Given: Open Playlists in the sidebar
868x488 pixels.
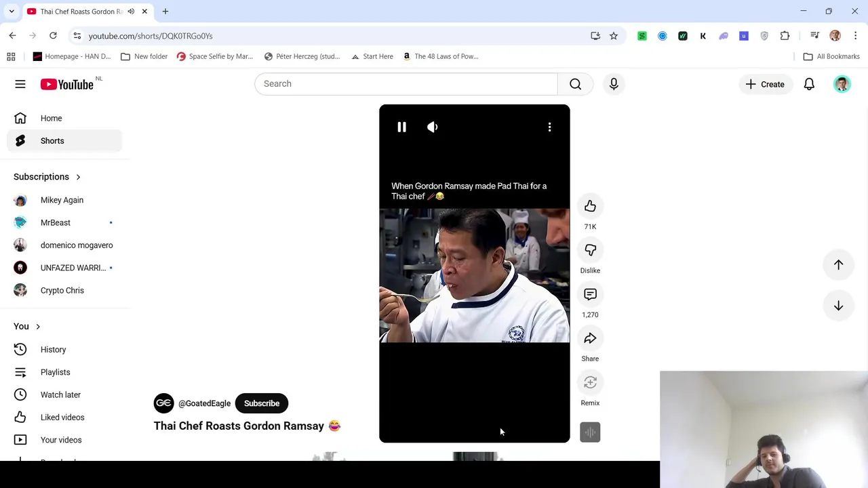Looking at the screenshot, I should pyautogui.click(x=65, y=372).
